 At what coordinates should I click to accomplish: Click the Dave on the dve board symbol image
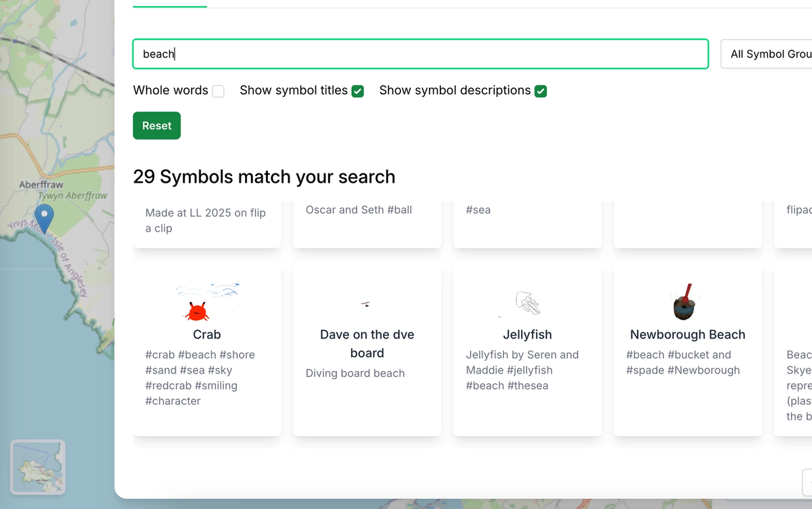click(x=365, y=304)
